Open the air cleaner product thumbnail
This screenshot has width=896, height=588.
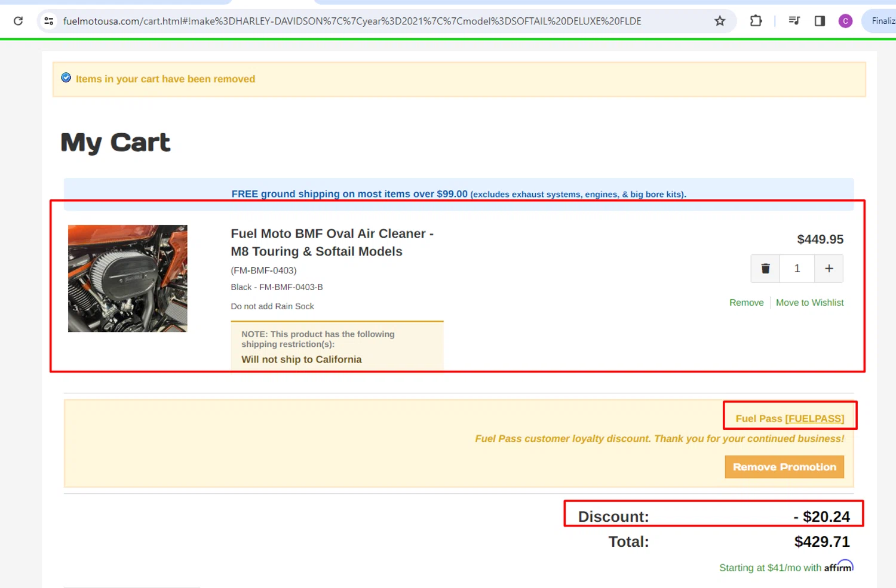(x=127, y=278)
